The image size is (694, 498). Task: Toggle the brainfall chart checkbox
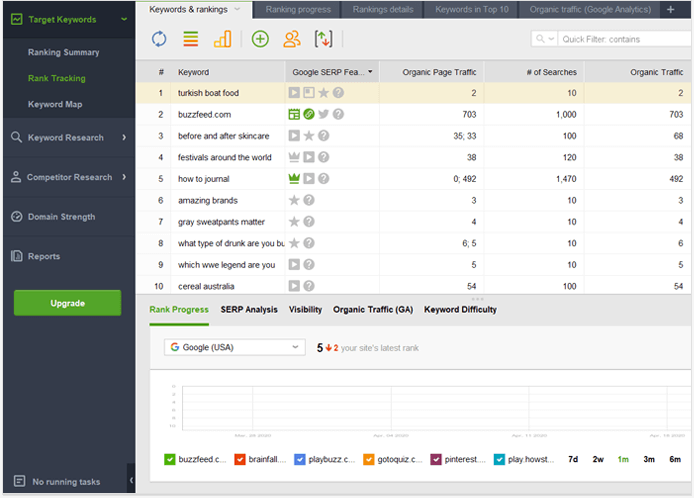(240, 459)
